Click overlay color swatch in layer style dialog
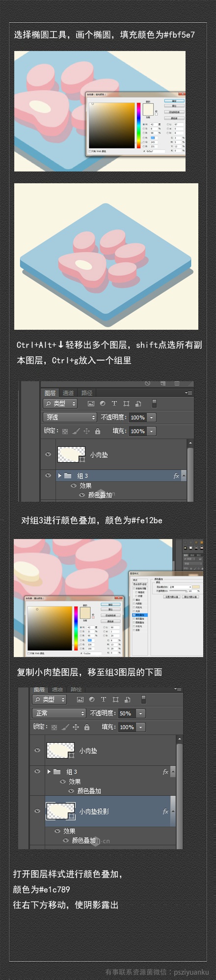The height and width of the screenshot is (980, 216). [x=196, y=587]
